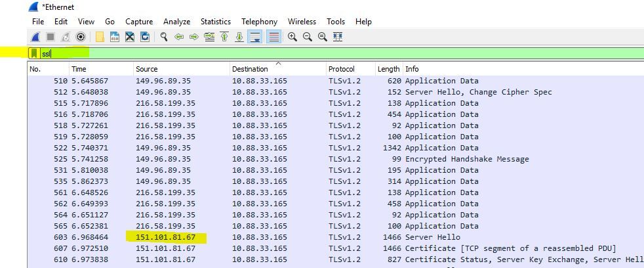
Task: Go back in packet history
Action: pos(178,37)
